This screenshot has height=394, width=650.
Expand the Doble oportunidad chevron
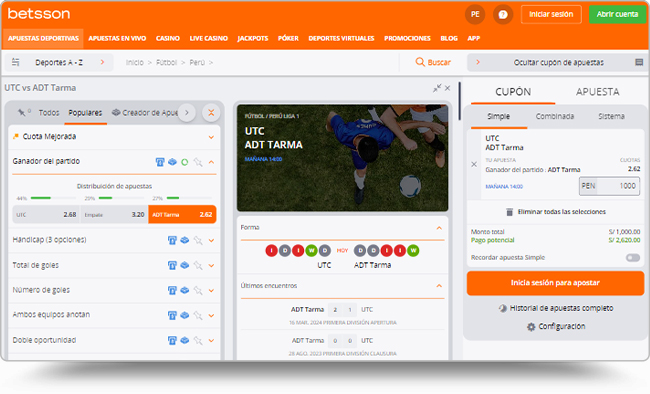coord(211,340)
